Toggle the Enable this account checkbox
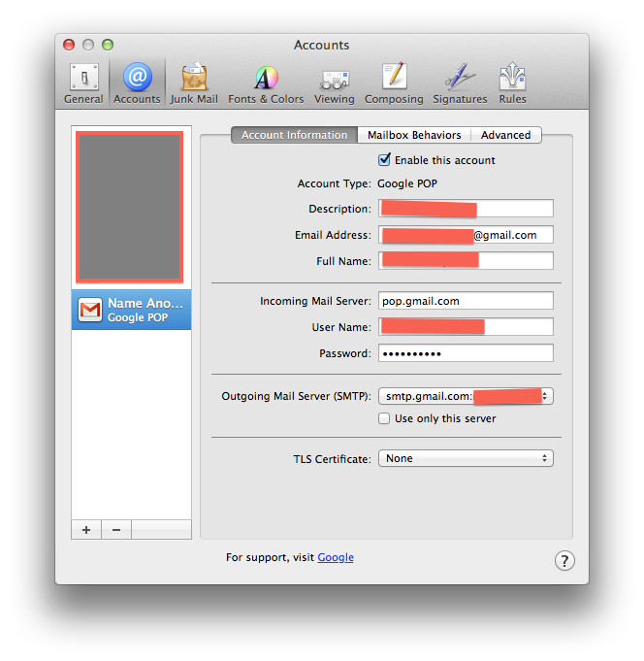This screenshot has height=661, width=644. pyautogui.click(x=384, y=160)
